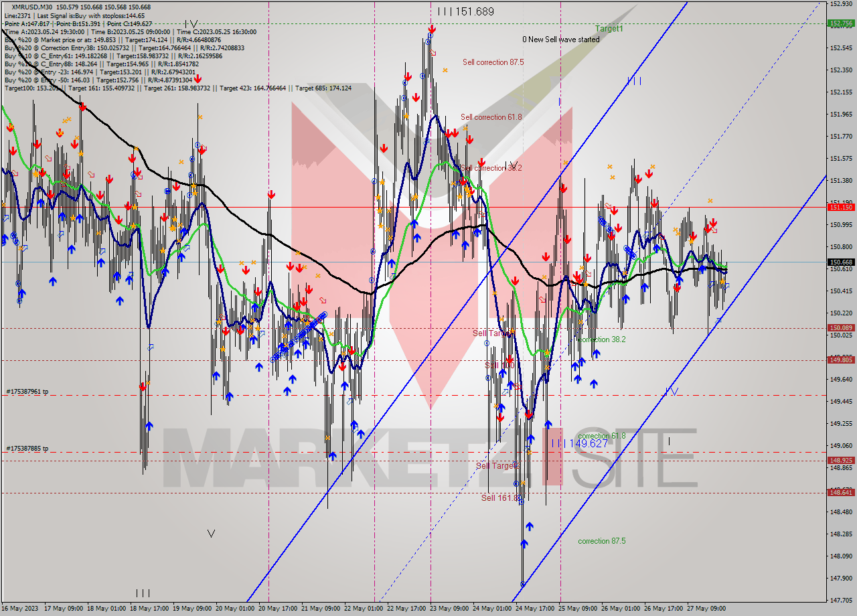The width and height of the screenshot is (857, 616).
Task: Click the '19 May 09:00' time label
Action: (x=193, y=609)
